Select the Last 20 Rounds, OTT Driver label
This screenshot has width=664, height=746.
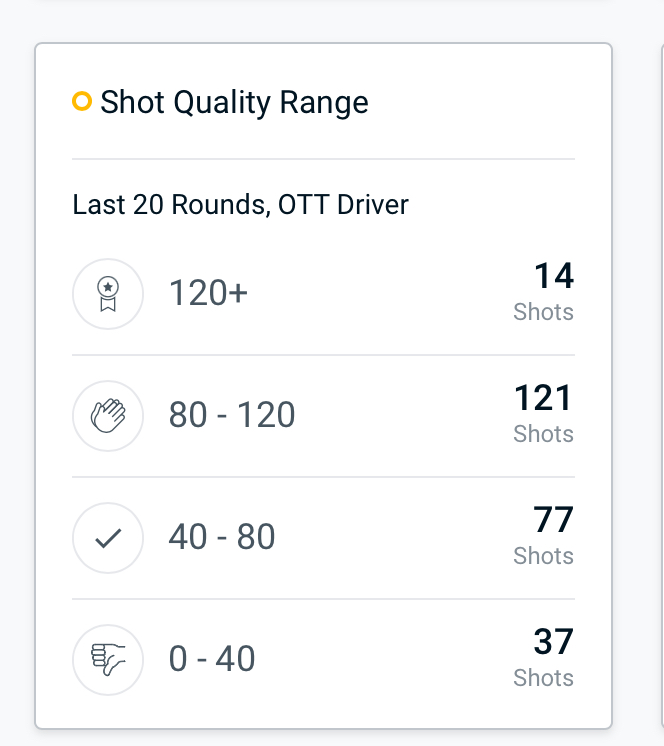[x=240, y=205]
